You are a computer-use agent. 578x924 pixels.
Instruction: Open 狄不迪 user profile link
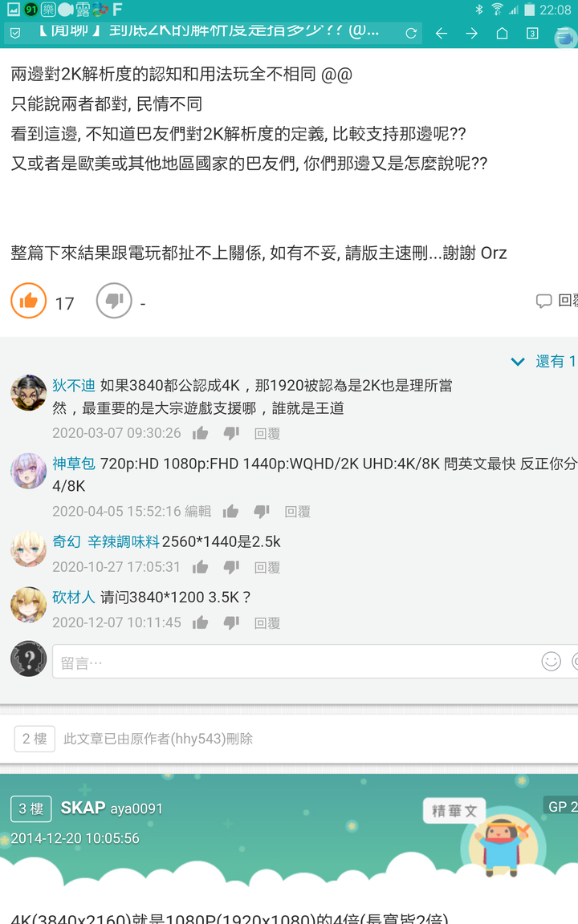74,385
